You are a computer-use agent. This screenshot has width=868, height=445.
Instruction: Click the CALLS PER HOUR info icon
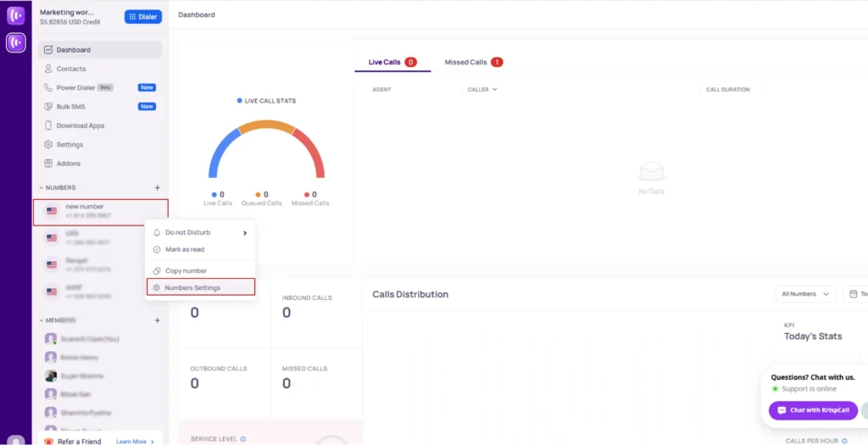click(845, 441)
